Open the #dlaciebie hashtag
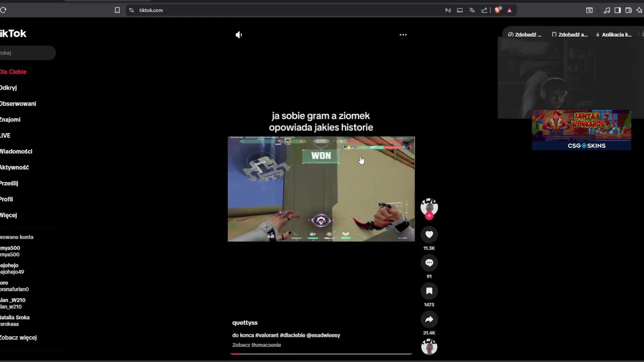644x362 pixels. (292, 335)
